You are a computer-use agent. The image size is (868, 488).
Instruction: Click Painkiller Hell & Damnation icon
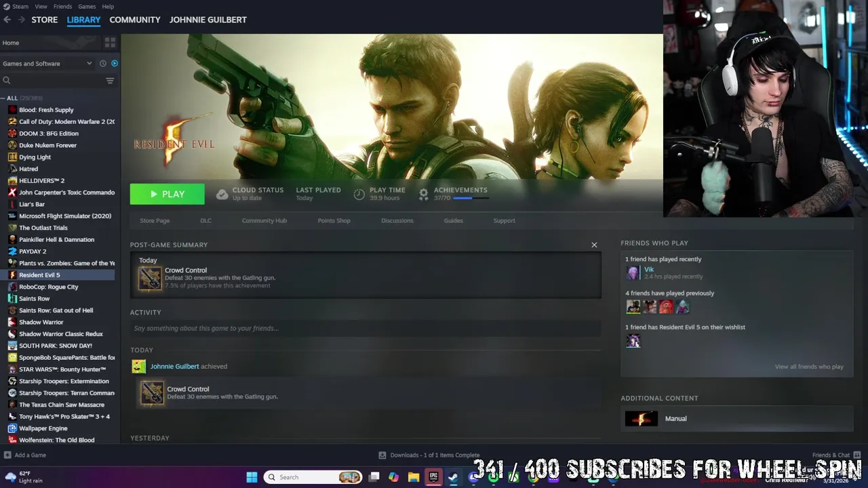(x=12, y=239)
